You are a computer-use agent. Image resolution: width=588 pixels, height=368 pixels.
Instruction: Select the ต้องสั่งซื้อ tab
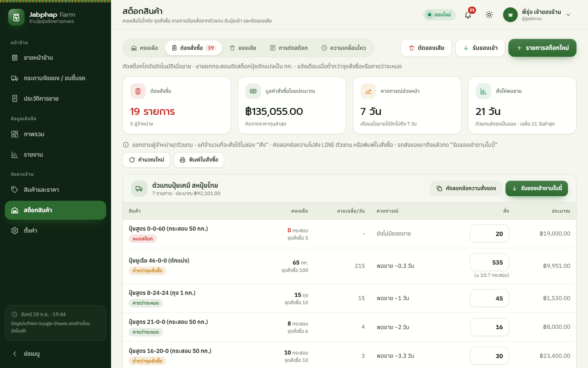pyautogui.click(x=194, y=48)
